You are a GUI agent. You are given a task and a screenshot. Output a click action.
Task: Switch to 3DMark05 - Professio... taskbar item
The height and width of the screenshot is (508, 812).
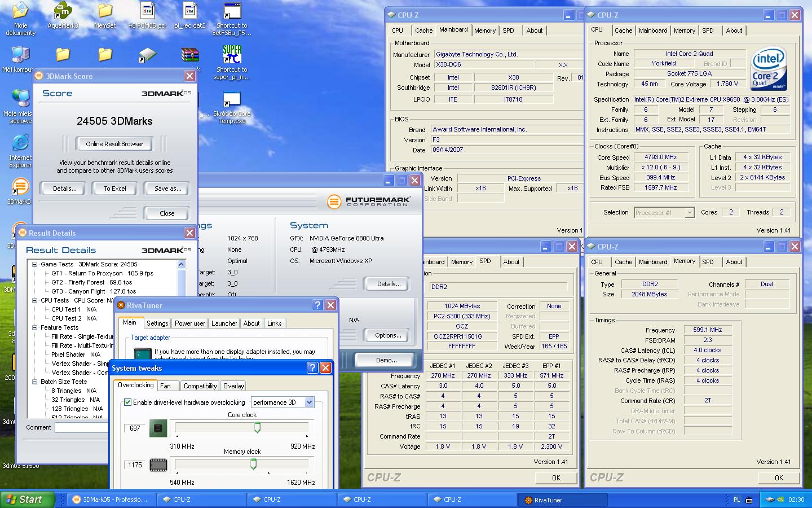pyautogui.click(x=112, y=500)
